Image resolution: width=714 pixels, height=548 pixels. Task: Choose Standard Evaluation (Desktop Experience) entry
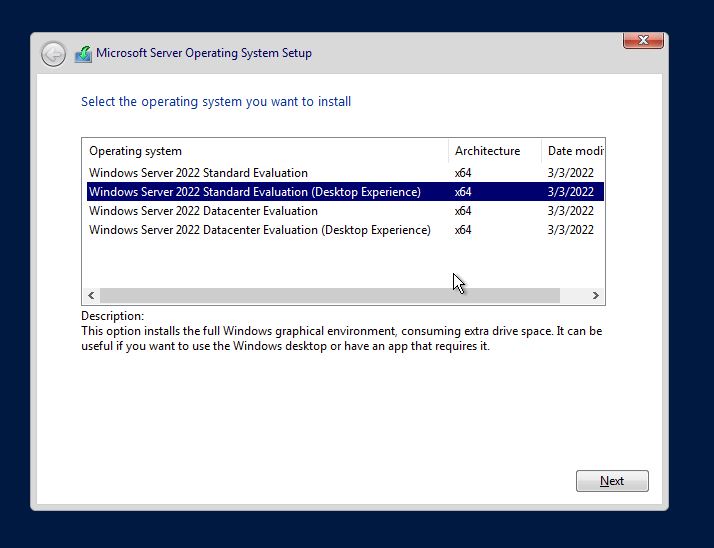click(254, 192)
